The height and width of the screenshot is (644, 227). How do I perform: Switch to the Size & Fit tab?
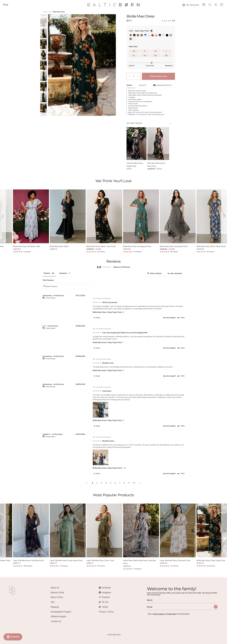pyautogui.click(x=142, y=85)
